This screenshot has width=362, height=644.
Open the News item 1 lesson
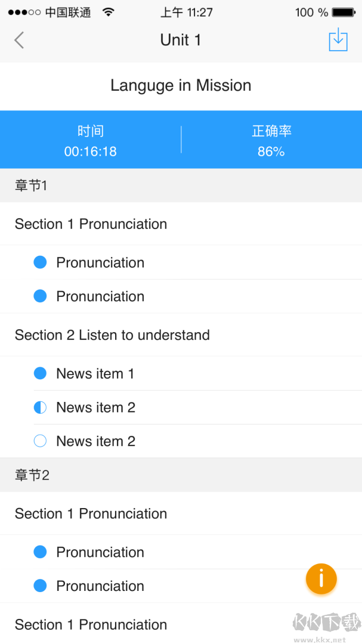coord(95,374)
